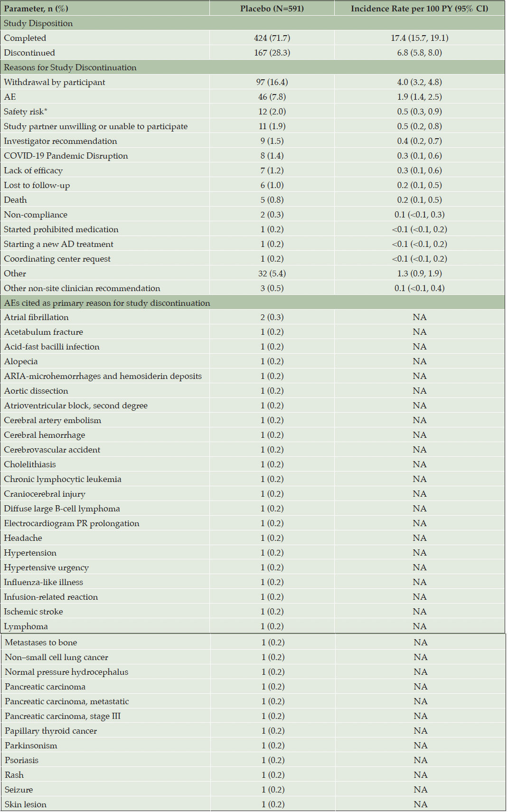Click the 'AE' row label
Screen dimensions: 508x812
(10, 97)
